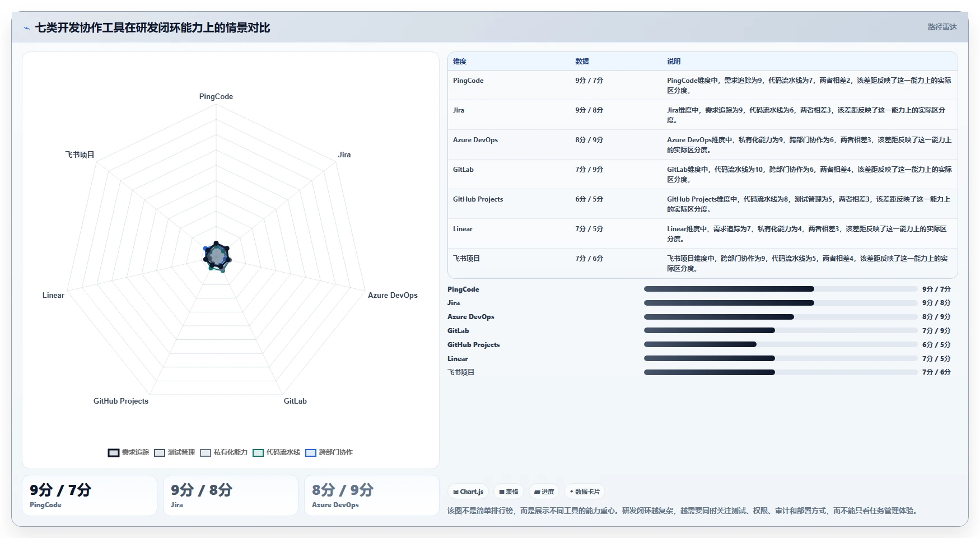This screenshot has width=980, height=538.
Task: Click the PingCode axis label on the radar chart
Action: [216, 96]
